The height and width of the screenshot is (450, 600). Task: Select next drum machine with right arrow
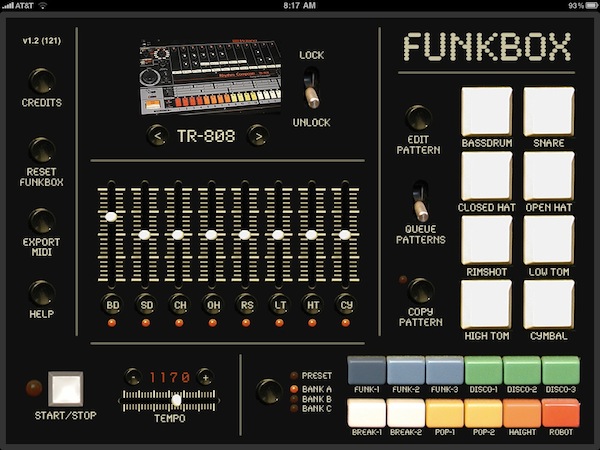(x=258, y=135)
